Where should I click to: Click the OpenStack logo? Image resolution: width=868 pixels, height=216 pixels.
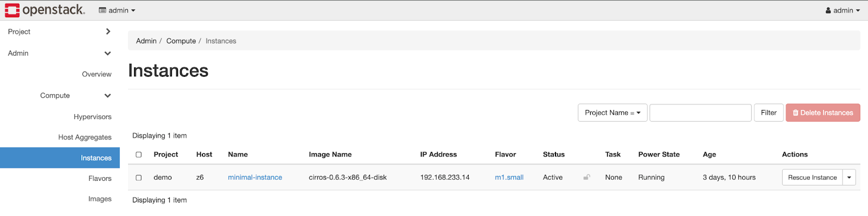(x=45, y=10)
